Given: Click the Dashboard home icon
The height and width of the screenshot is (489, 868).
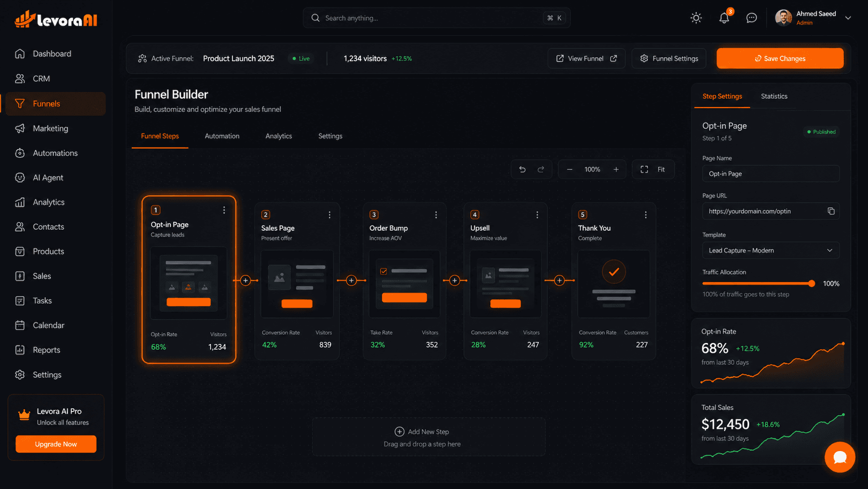Looking at the screenshot, I should point(20,54).
